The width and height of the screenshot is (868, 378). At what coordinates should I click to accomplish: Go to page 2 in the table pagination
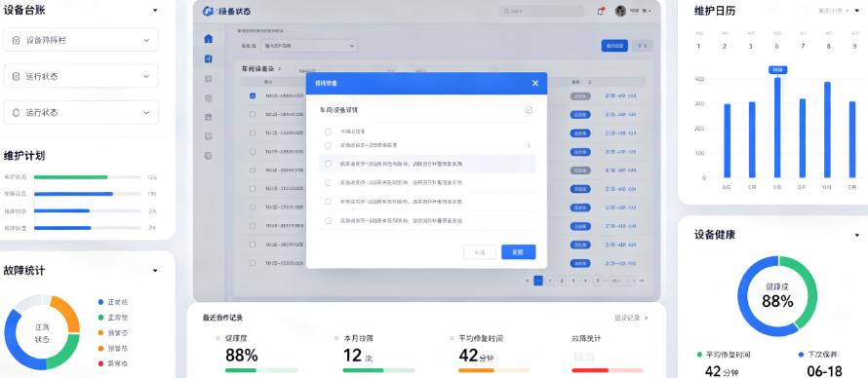pos(562,281)
